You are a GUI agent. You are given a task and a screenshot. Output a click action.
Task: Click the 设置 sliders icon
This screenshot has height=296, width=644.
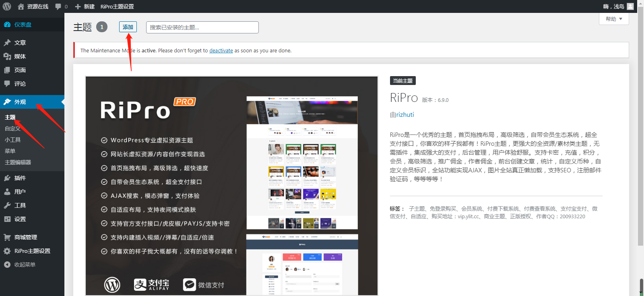click(x=7, y=219)
